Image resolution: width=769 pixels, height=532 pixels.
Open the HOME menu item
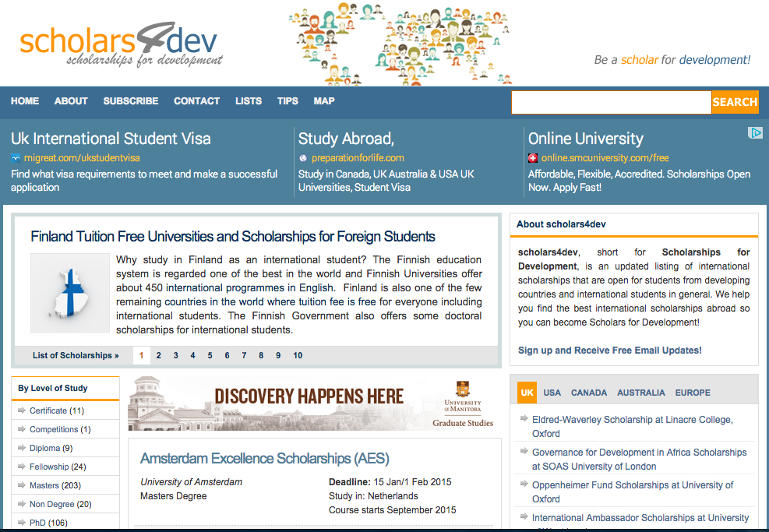pyautogui.click(x=25, y=101)
